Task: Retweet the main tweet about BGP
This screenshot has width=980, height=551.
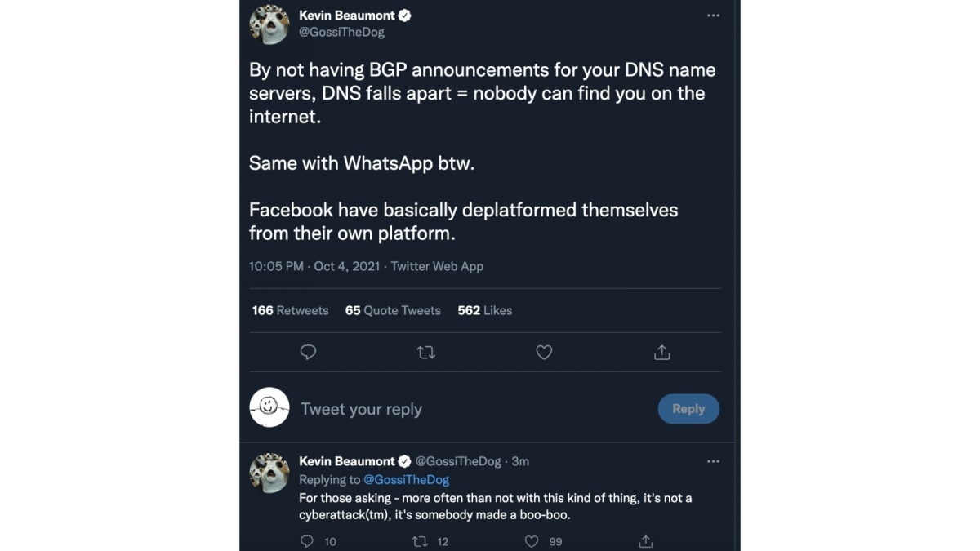Action: coord(425,352)
